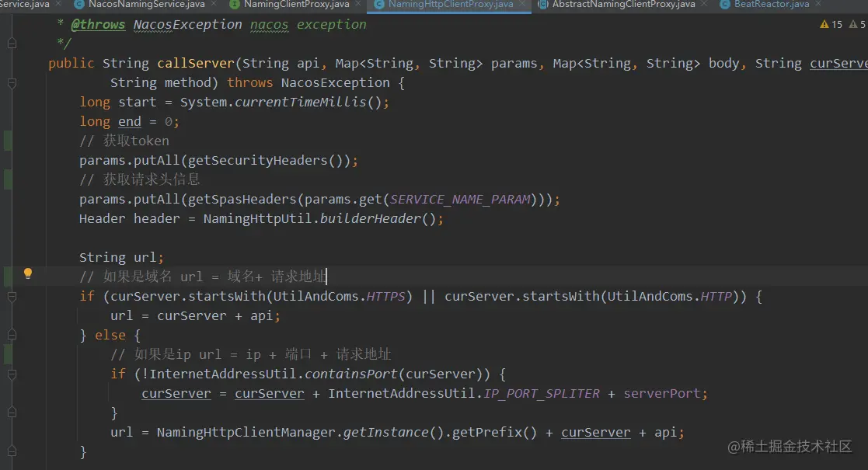Click the else keyword
868x470 pixels.
point(110,335)
